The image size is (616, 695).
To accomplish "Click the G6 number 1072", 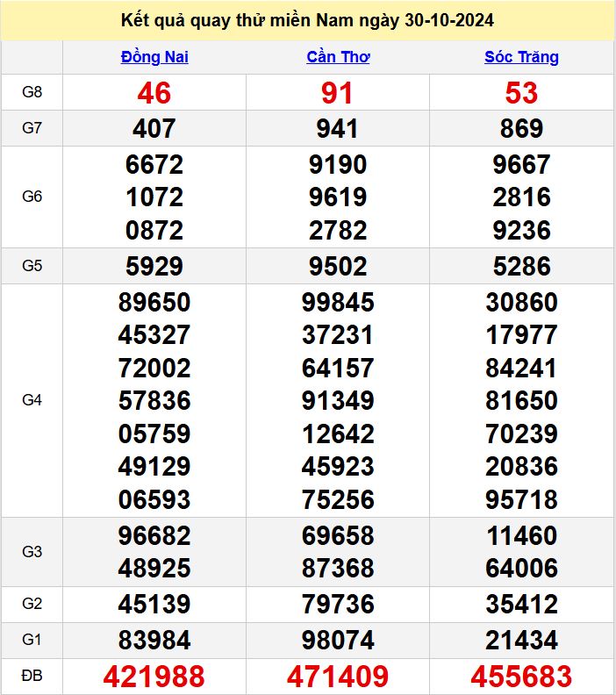I will click(154, 197).
